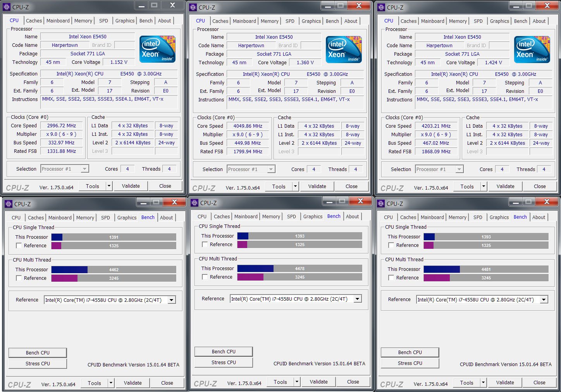Tick multi-thread Reference checkbox in 4462 bench window

pyautogui.click(x=19, y=278)
